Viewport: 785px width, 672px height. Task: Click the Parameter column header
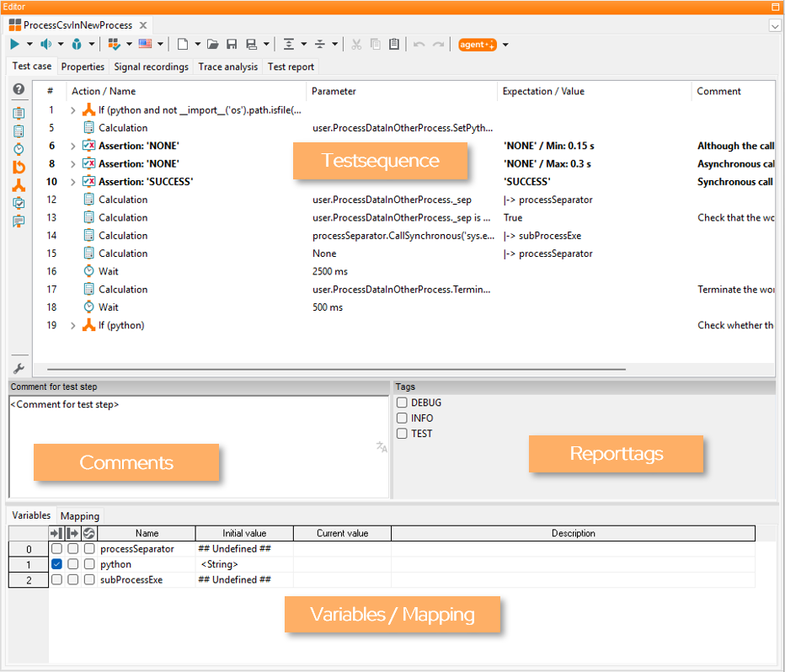[402, 91]
